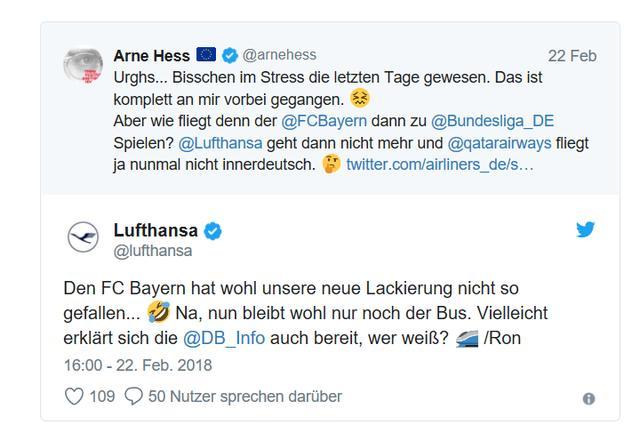Click Arne Hess verified badge
Image resolution: width=640 pixels, height=433 pixels.
pyautogui.click(x=229, y=56)
